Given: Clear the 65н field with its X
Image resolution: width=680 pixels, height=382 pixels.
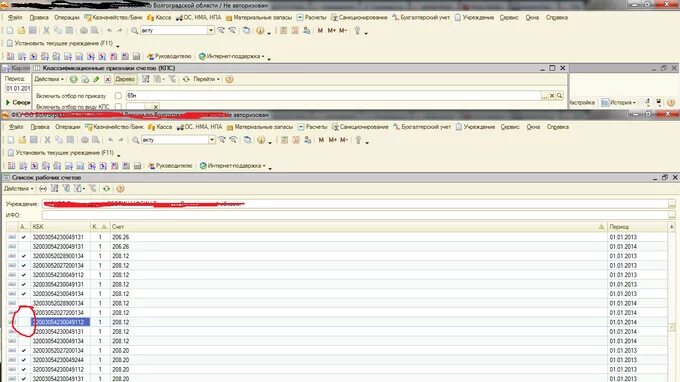Looking at the screenshot, I should tap(552, 95).
